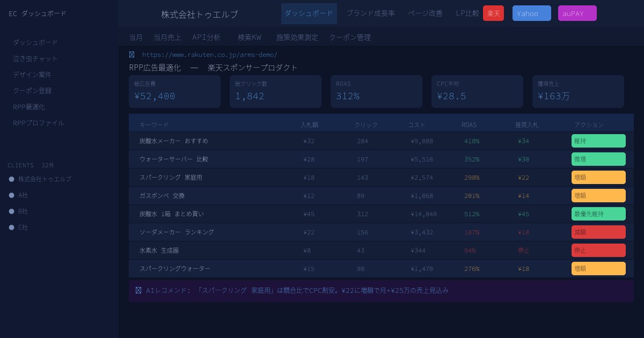
Task: Go to デザイン案件 in the sidebar
Action: tap(32, 75)
